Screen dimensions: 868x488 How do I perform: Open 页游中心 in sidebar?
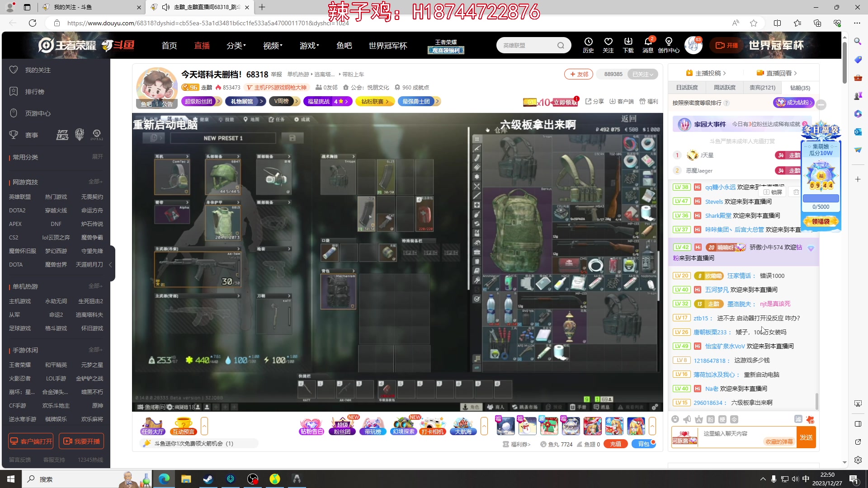click(x=38, y=113)
